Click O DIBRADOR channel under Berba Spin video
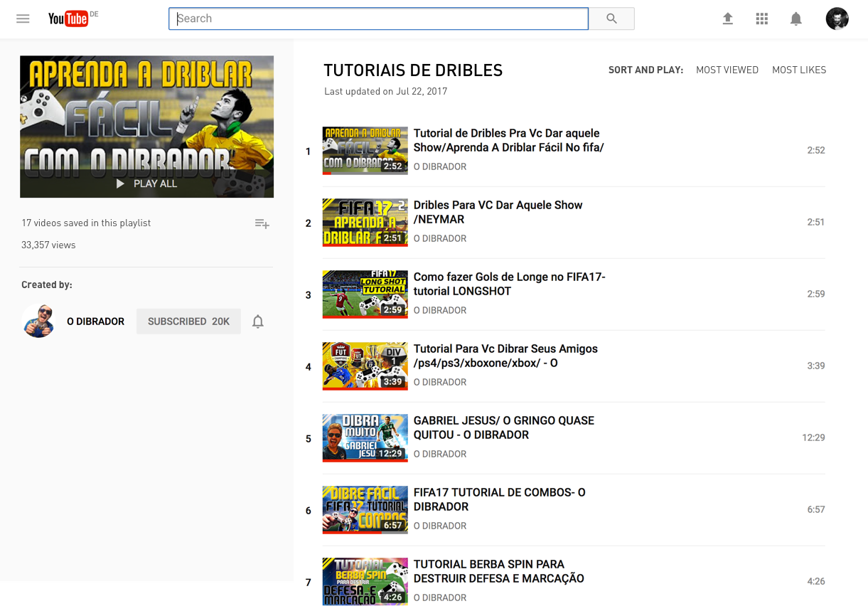This screenshot has height=616, width=868. [440, 598]
